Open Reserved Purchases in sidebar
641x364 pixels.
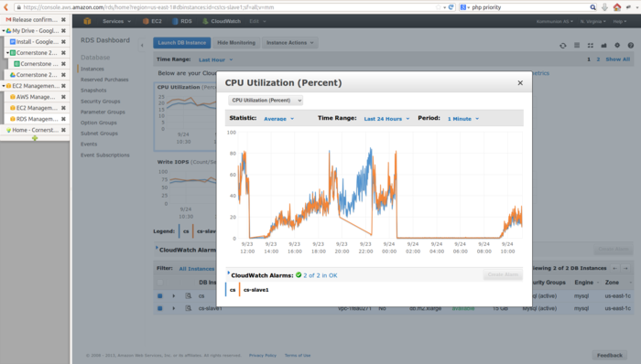pyautogui.click(x=104, y=80)
